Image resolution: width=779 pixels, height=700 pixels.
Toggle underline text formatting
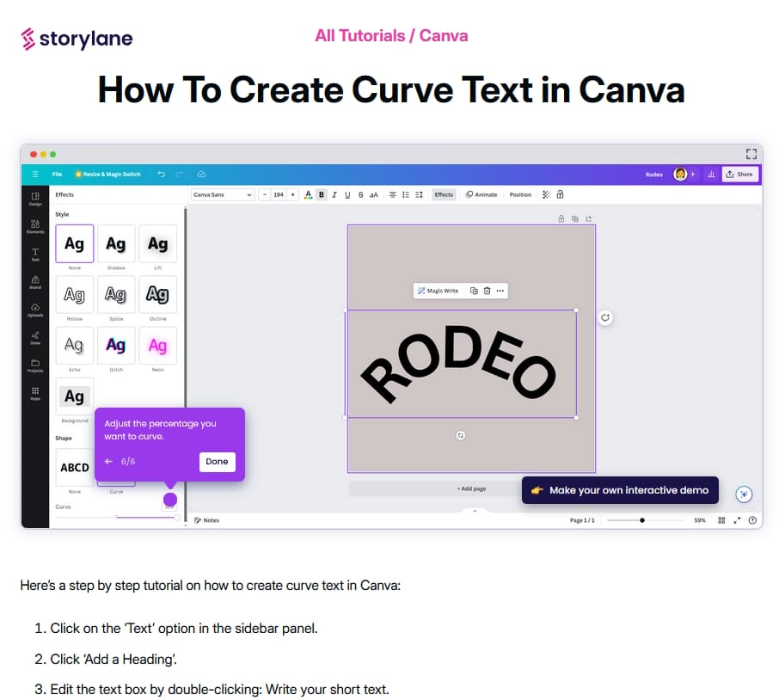(x=347, y=194)
